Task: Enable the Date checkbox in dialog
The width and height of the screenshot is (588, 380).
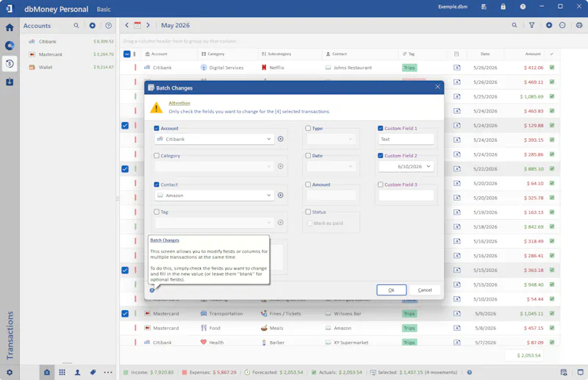Action: tap(308, 155)
